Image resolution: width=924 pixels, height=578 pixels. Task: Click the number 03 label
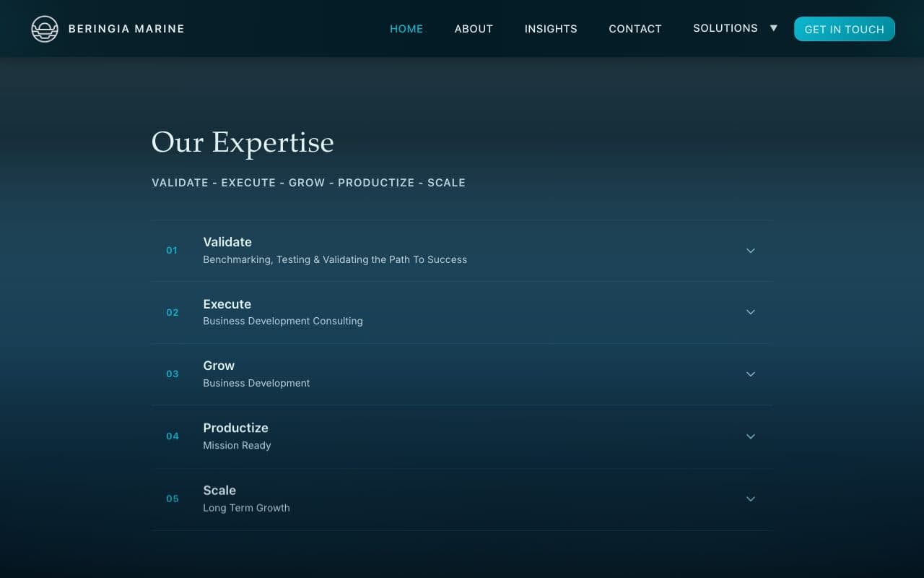tap(172, 374)
